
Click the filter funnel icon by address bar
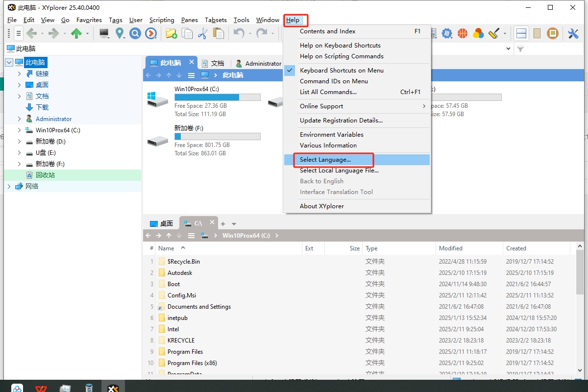pyautogui.click(x=520, y=49)
